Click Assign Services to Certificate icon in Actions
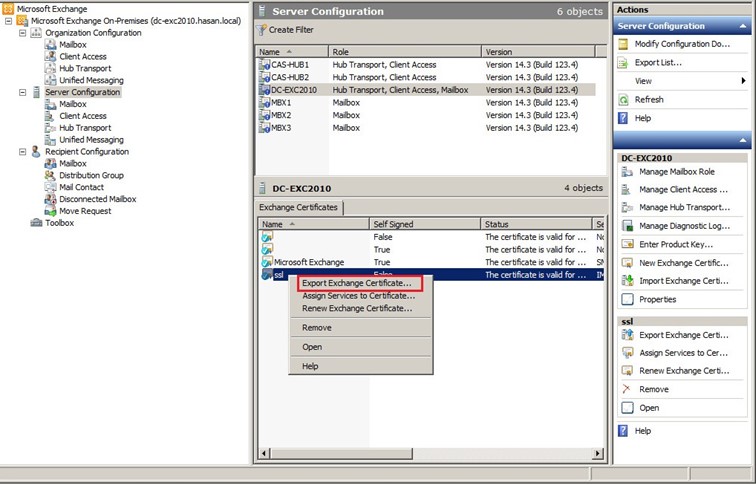 (x=627, y=353)
